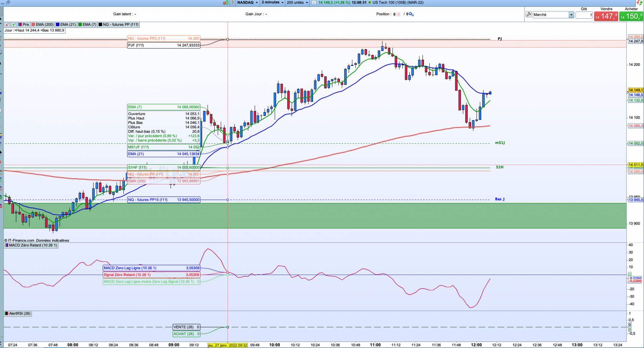Click the chart link chain icon
The image size is (644, 348).
pos(233,3)
